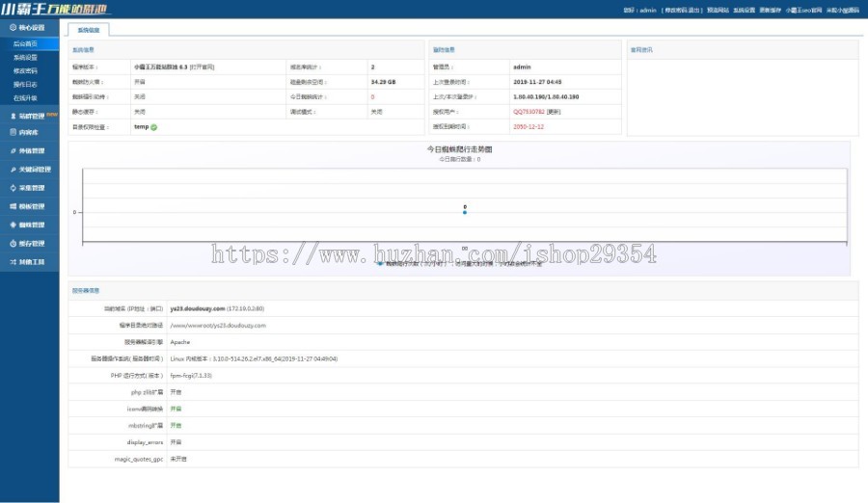Click the 更新 link next to QQ7530782
The width and height of the screenshot is (868, 503).
(x=554, y=112)
